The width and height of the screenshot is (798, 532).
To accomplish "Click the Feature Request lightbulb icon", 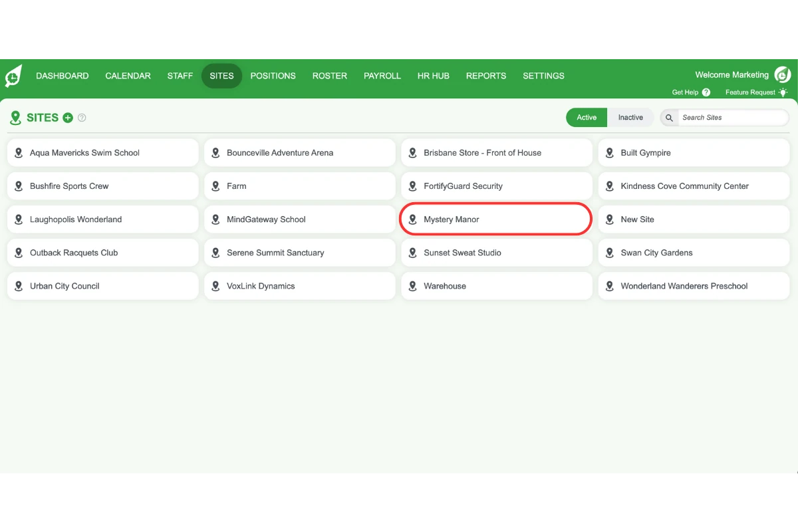I will [x=783, y=92].
